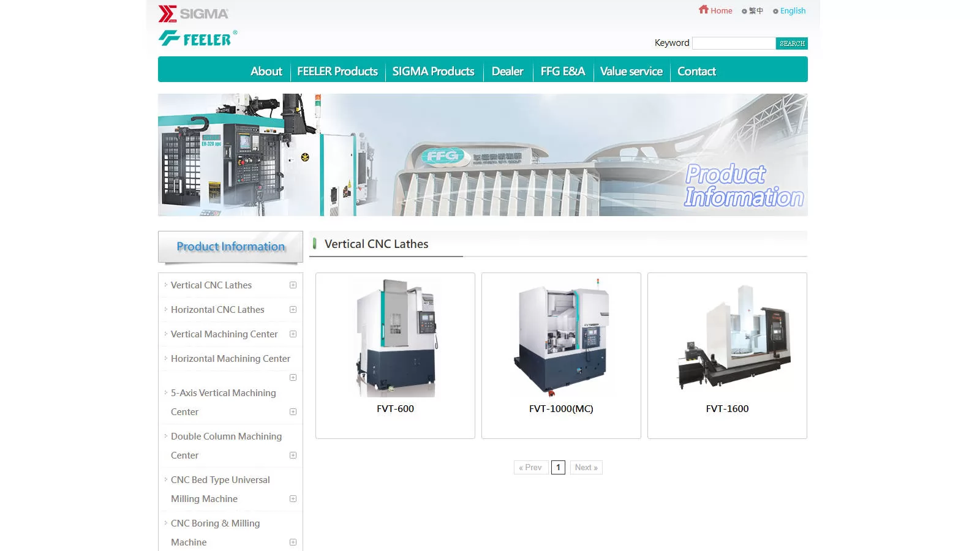Expand 5-Axis Vertical Machining Center plus icon
Image resolution: width=980 pixels, height=551 pixels.
tap(293, 412)
